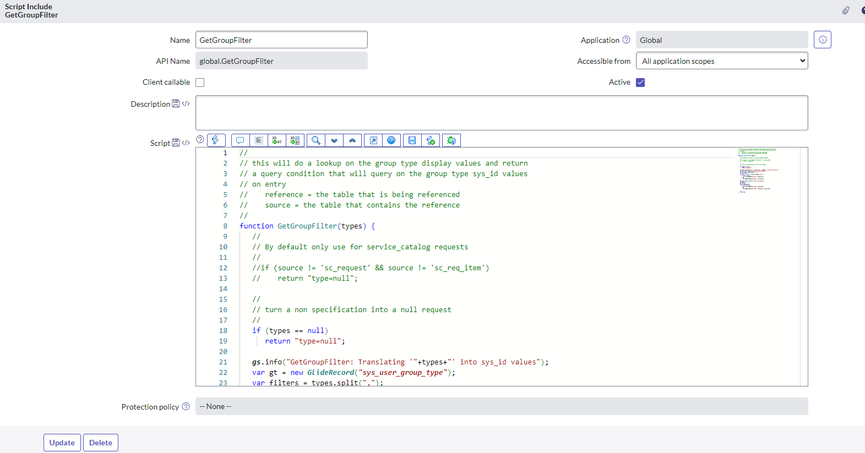Click the Application field showing Global
865x453 pixels.
(x=722, y=40)
